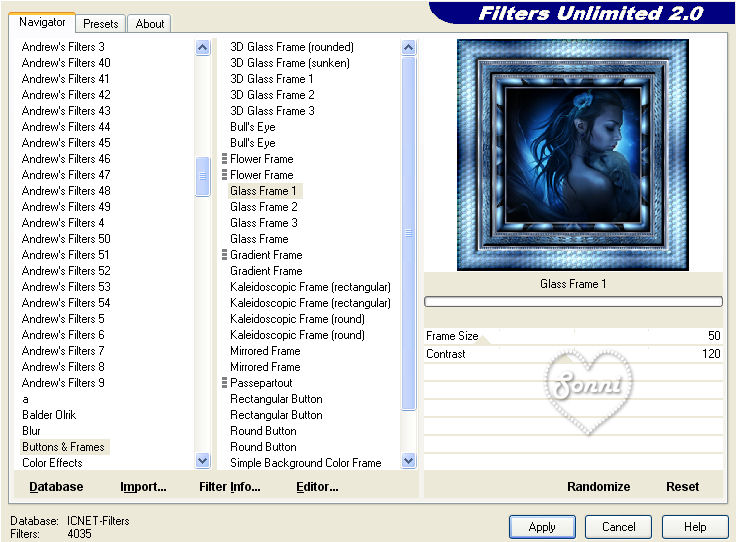Select Andrew's Filters 45
736x542 pixels.
[x=66, y=143]
